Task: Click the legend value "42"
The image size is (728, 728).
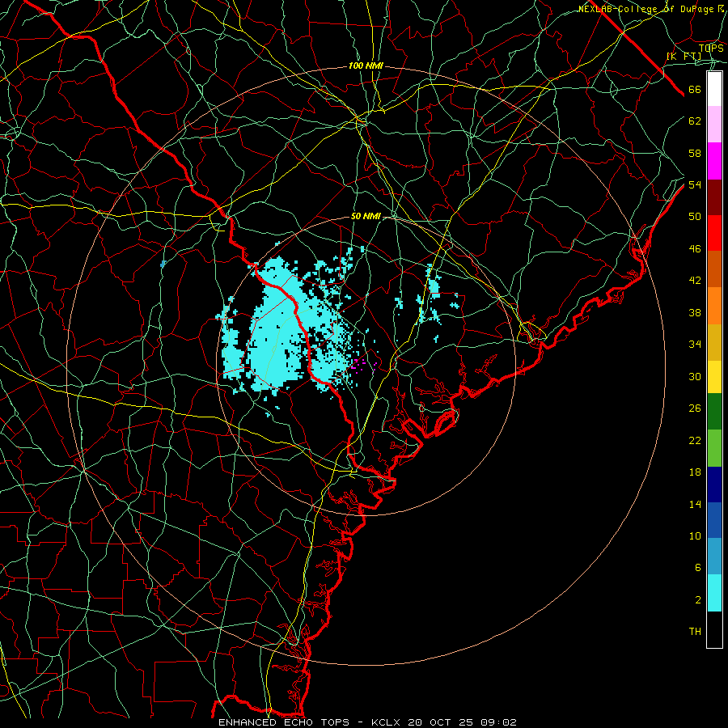Action: pyautogui.click(x=695, y=281)
